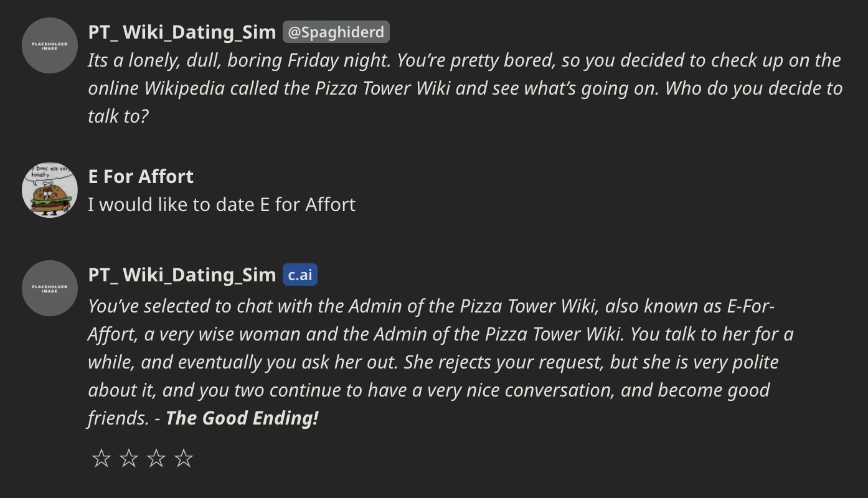Open the top PT_ Wiki_Dating_Sim character name
The width and height of the screenshot is (868, 498).
pyautogui.click(x=181, y=31)
